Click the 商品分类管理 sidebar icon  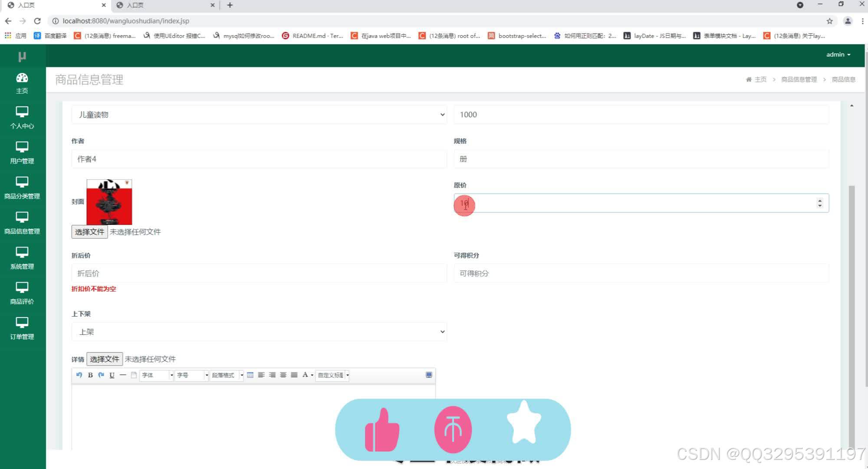23,188
